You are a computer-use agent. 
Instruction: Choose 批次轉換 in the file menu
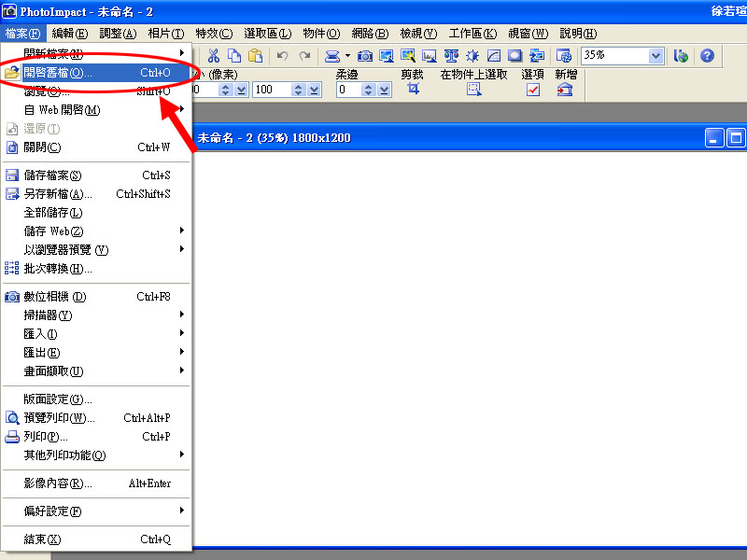pyautogui.click(x=97, y=269)
